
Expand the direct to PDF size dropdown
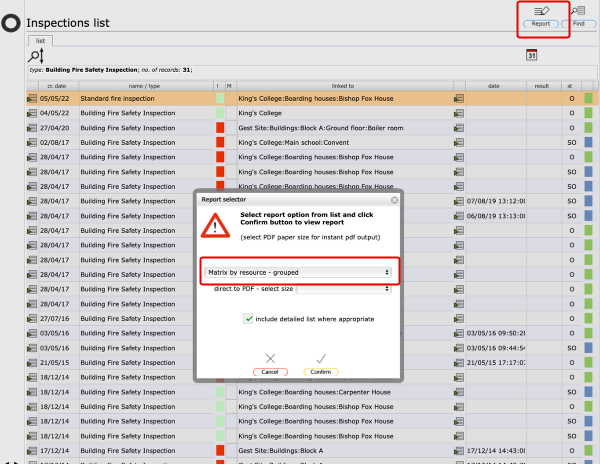coord(343,289)
